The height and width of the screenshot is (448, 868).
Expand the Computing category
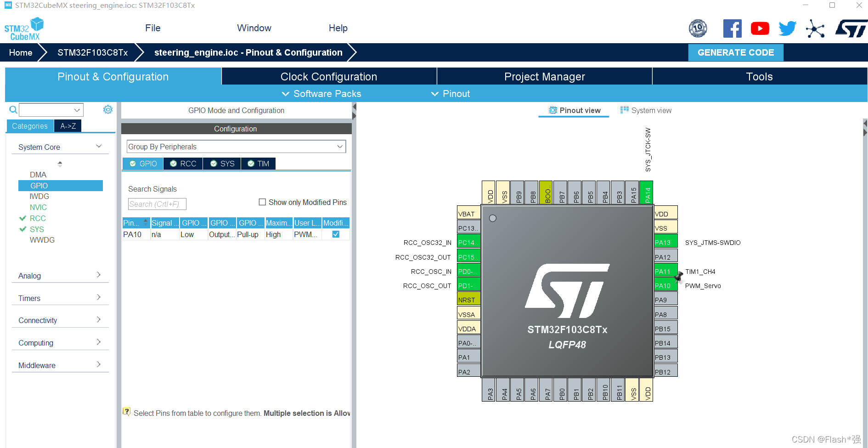[x=60, y=343]
